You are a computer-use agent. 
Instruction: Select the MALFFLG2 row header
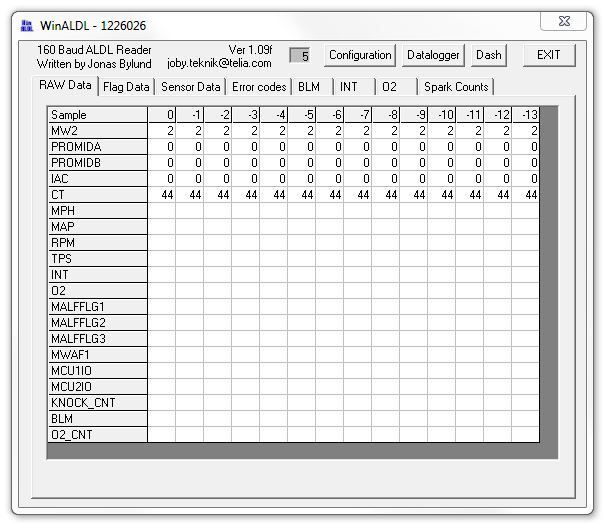(x=98, y=322)
